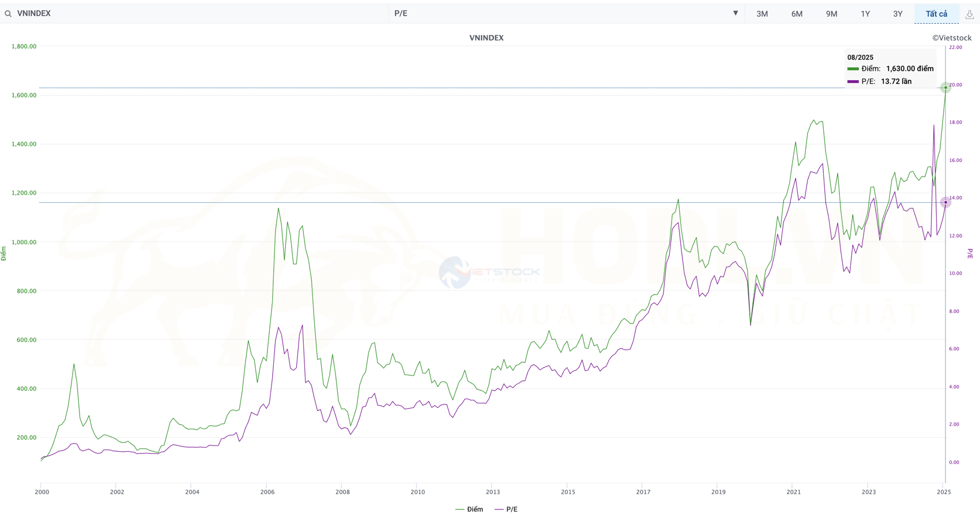This screenshot has height=522, width=980.
Task: Toggle the P/E series in bottom legend
Action: [x=506, y=509]
